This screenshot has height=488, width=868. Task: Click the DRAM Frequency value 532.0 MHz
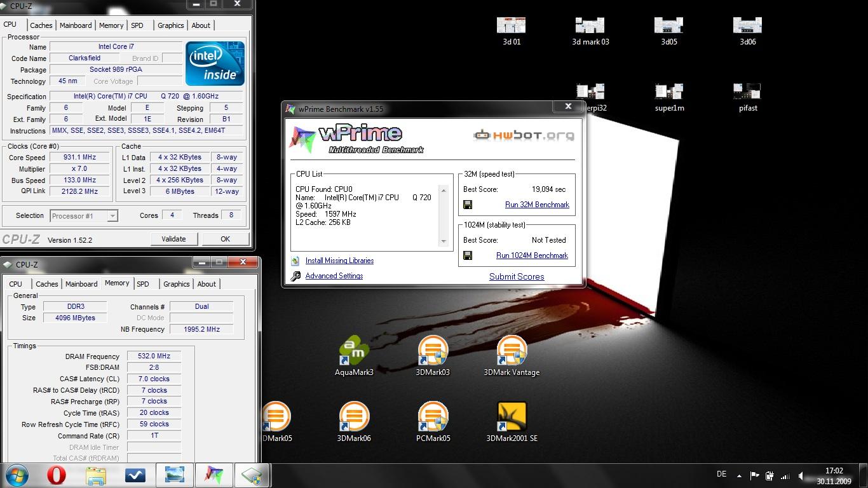(154, 356)
